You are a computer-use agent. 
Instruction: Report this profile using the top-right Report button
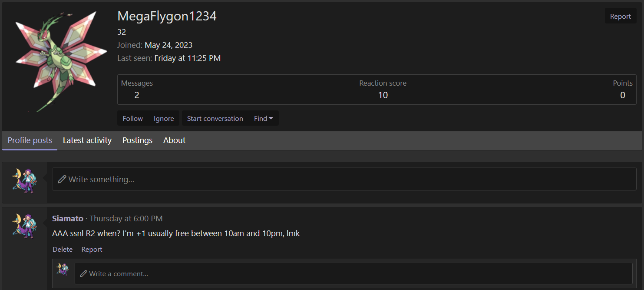[621, 16]
